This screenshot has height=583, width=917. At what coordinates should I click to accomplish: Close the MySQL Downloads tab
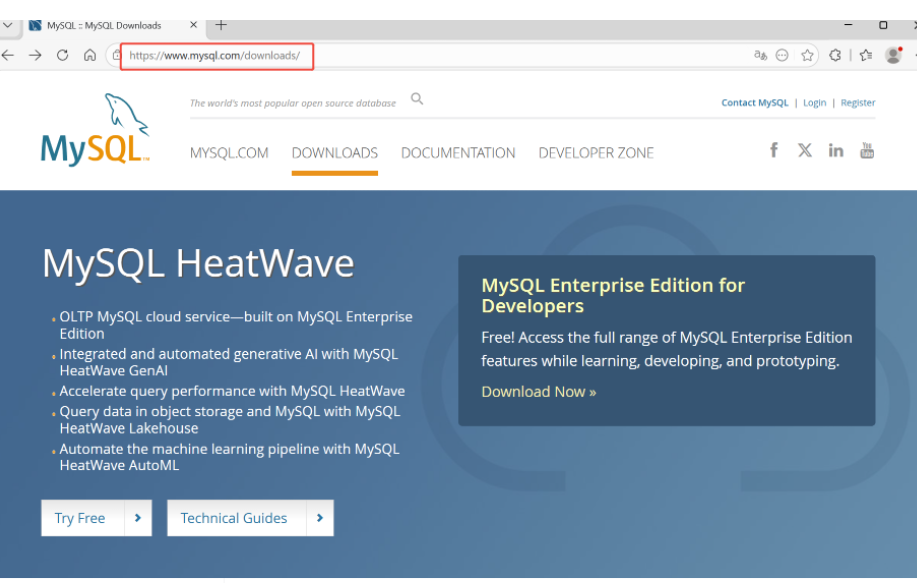194,25
